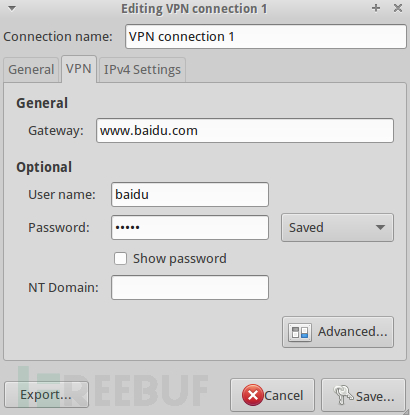Click into the Password field

point(190,228)
